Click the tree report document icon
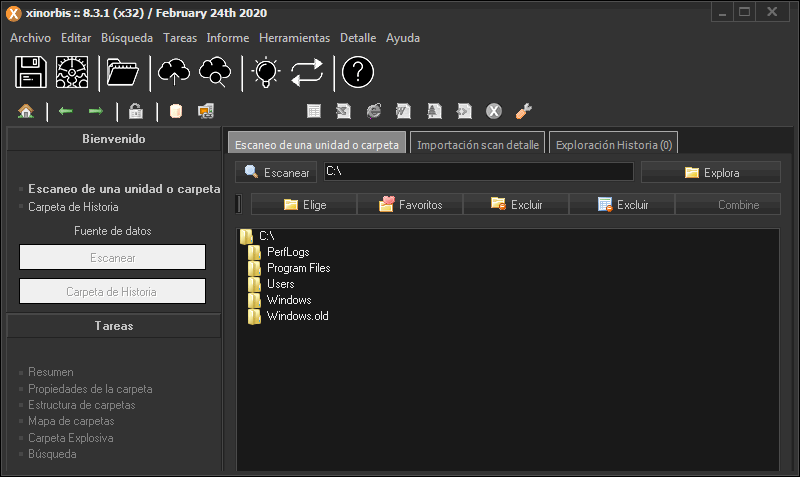The image size is (800, 477). 434,111
